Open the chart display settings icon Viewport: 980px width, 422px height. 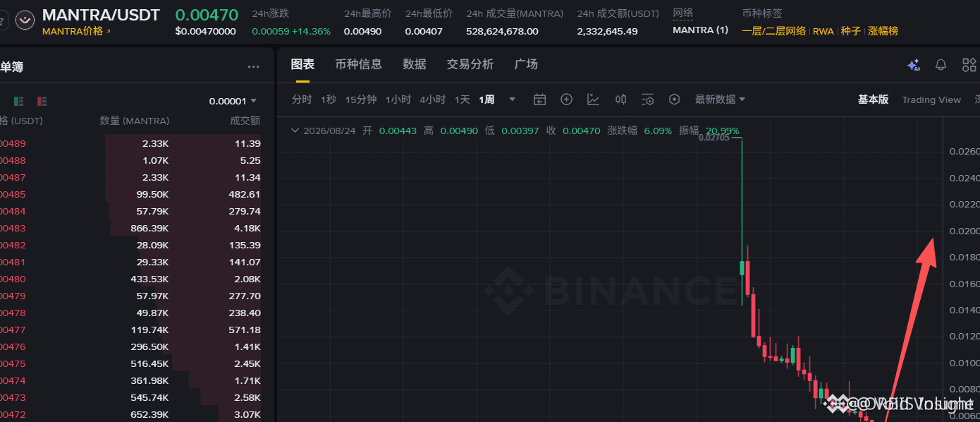point(647,100)
